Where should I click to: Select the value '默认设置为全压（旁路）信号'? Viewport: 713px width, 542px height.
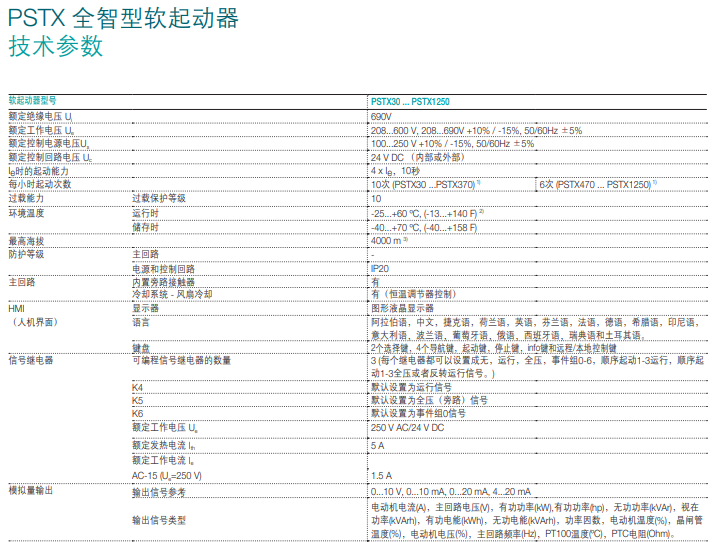[429, 400]
